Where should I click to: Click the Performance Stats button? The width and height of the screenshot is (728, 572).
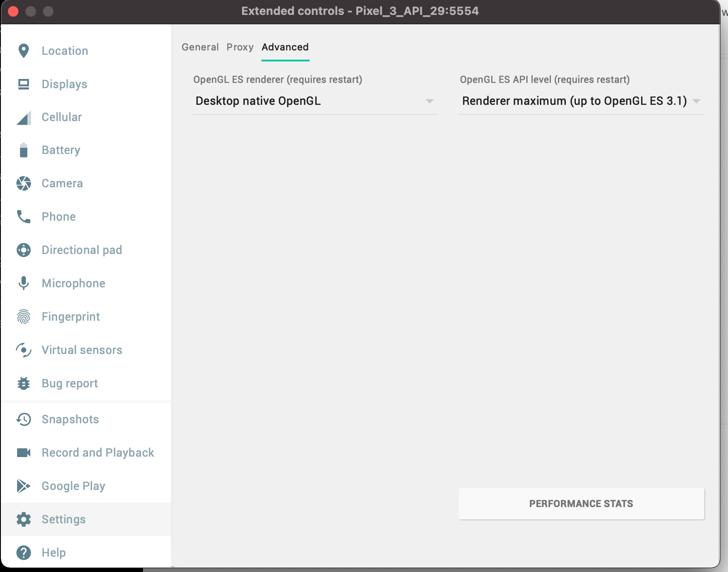click(581, 504)
